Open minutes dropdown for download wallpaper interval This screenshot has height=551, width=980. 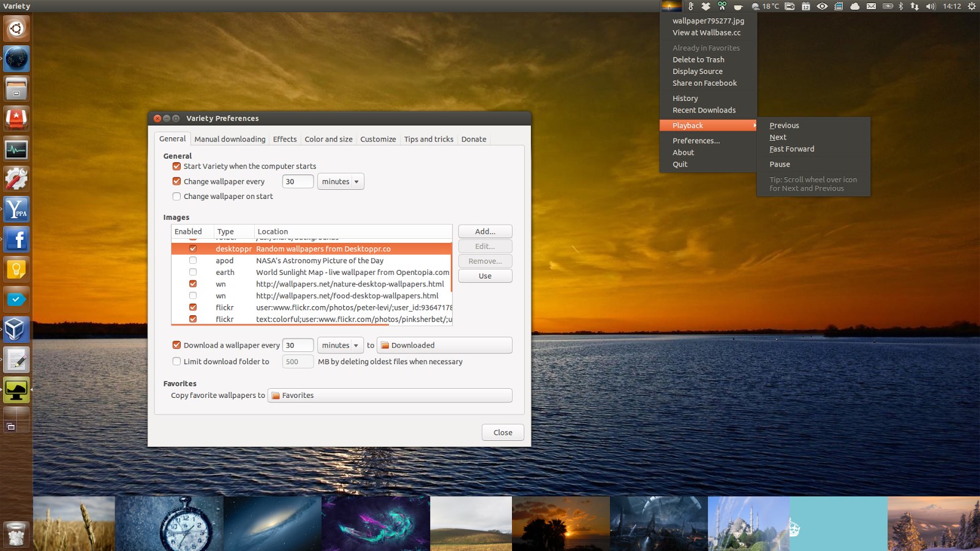click(341, 345)
